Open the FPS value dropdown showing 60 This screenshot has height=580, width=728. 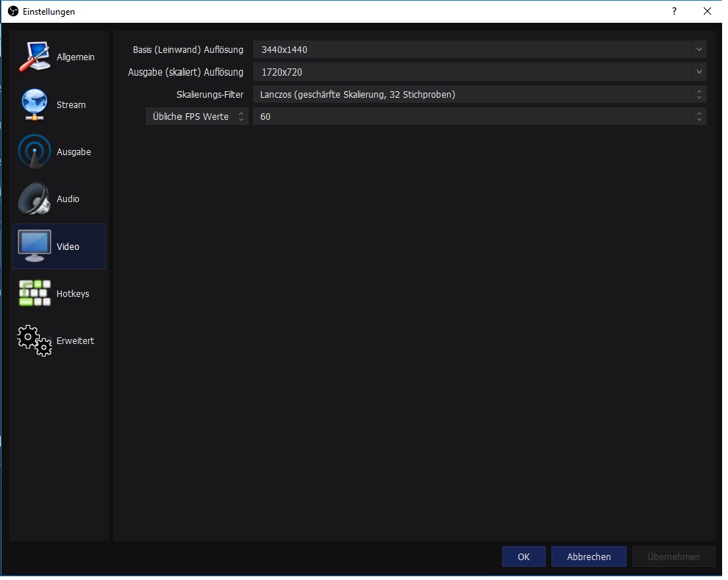coord(479,117)
